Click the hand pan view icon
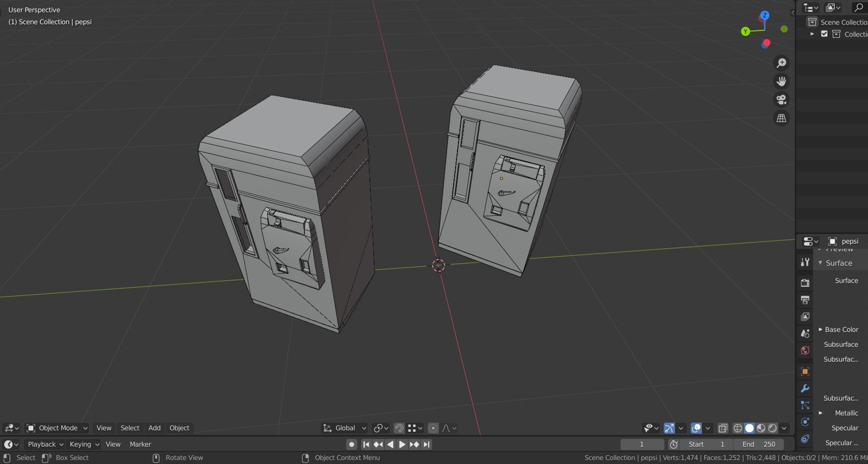868x464 pixels. 781,81
